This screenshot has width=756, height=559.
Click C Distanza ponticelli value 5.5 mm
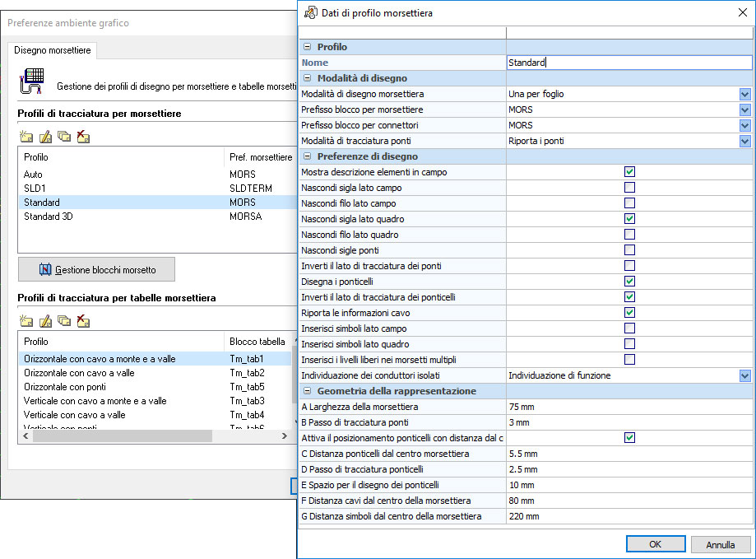point(629,454)
